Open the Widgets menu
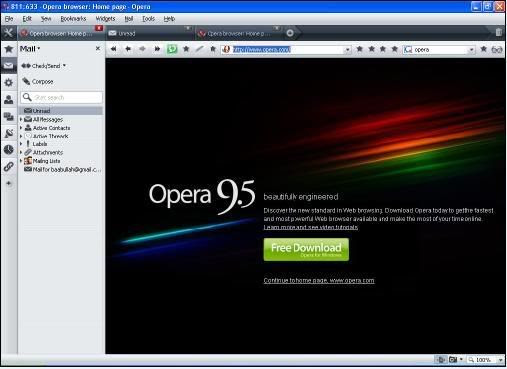 (105, 19)
